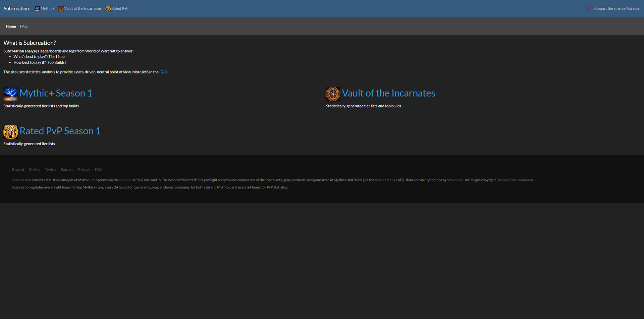Open the Subcreation brand link
Viewport: 644px width, 319px height.
pos(16,9)
